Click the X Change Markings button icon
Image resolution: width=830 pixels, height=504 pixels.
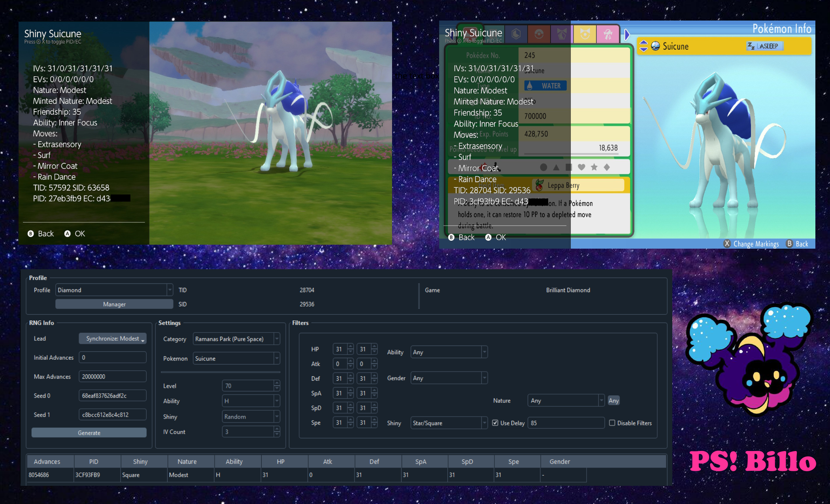click(727, 244)
